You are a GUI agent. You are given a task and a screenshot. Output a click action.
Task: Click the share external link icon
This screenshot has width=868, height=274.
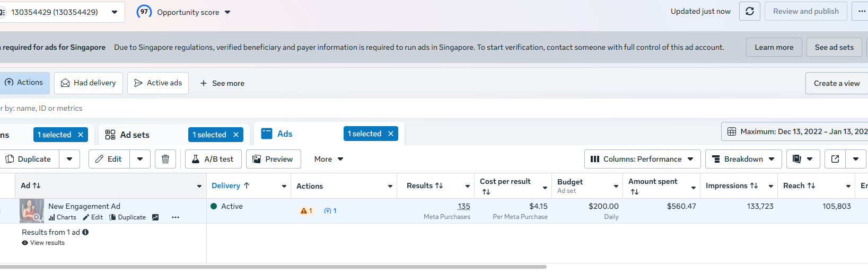click(835, 159)
